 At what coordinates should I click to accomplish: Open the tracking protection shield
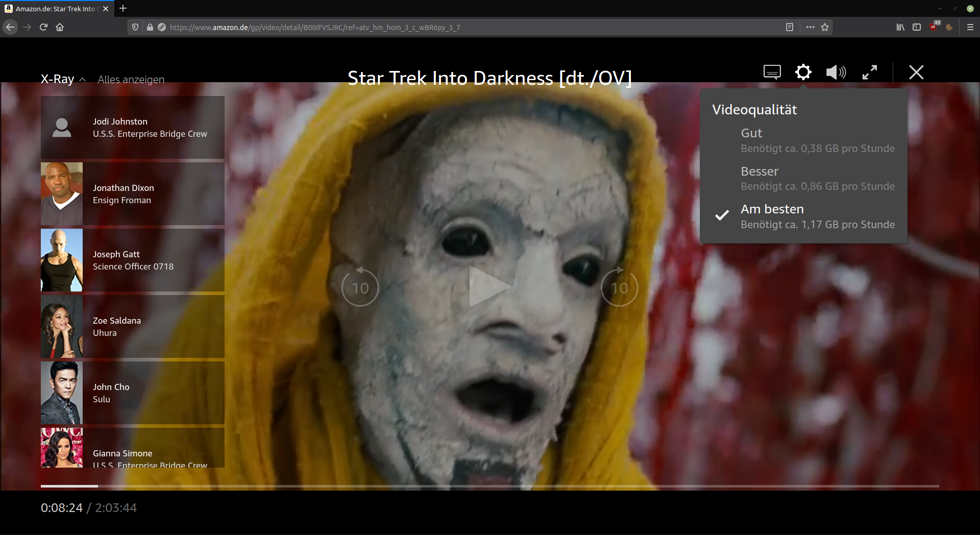135,27
